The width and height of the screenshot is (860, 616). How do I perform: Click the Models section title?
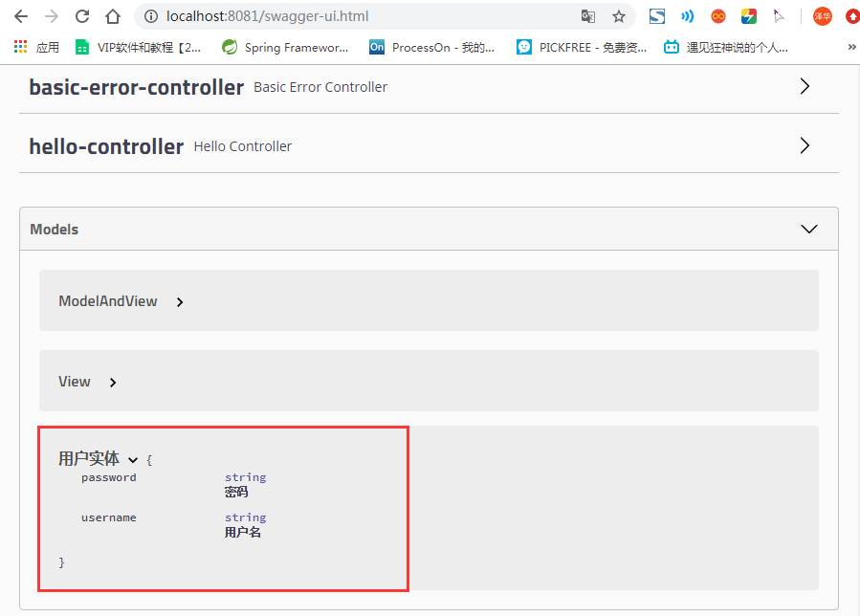(x=55, y=230)
